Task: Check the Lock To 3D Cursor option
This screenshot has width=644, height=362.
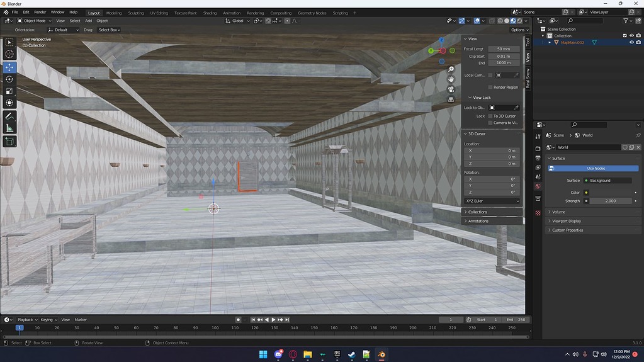Action: [x=490, y=116]
